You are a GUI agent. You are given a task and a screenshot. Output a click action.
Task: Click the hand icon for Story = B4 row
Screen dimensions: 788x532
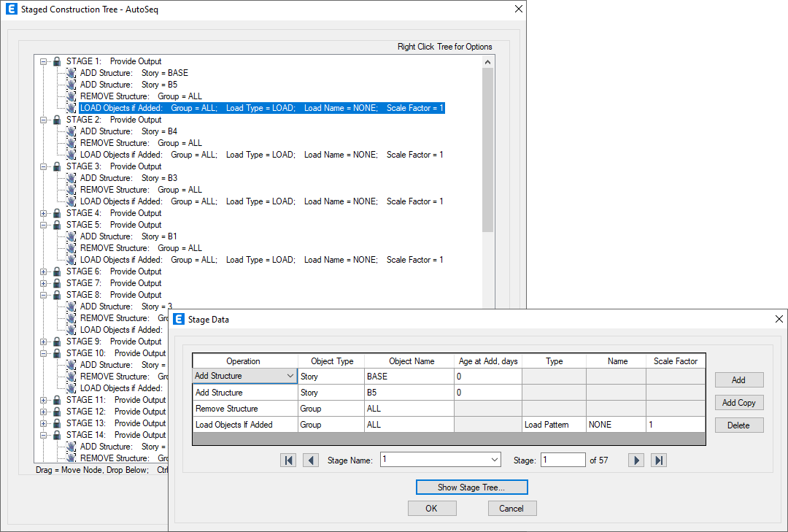click(71, 131)
